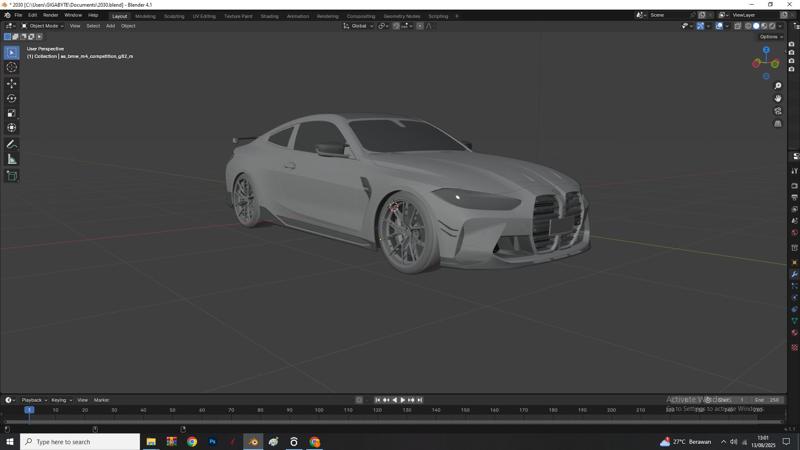800x450 pixels.
Task: Switch to solid viewport shading
Action: point(756,26)
